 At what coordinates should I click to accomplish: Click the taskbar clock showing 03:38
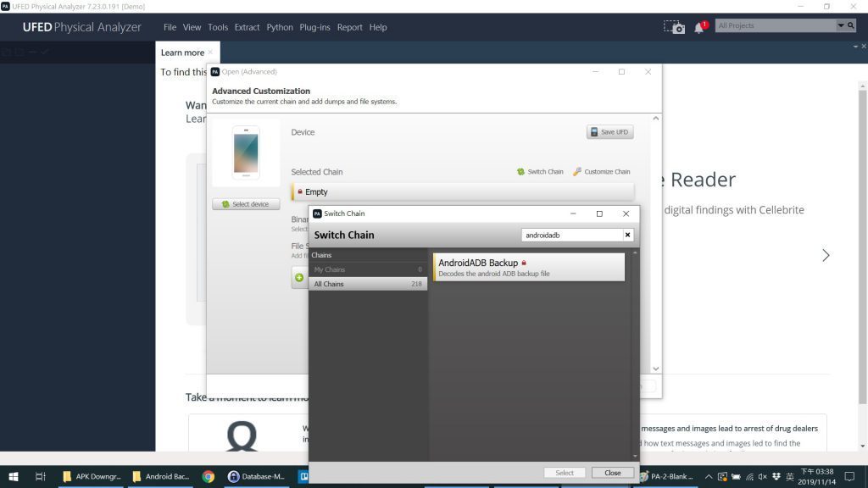click(817, 476)
